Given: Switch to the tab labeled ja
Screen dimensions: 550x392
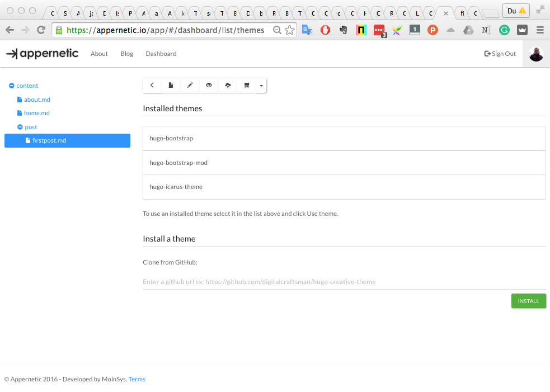Looking at the screenshot, I should 91,13.
